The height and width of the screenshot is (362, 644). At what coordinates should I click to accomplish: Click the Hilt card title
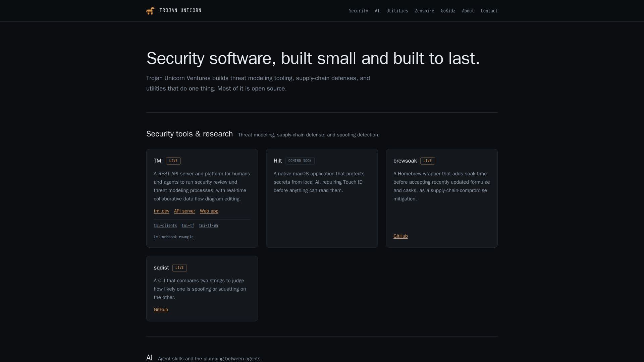(278, 161)
